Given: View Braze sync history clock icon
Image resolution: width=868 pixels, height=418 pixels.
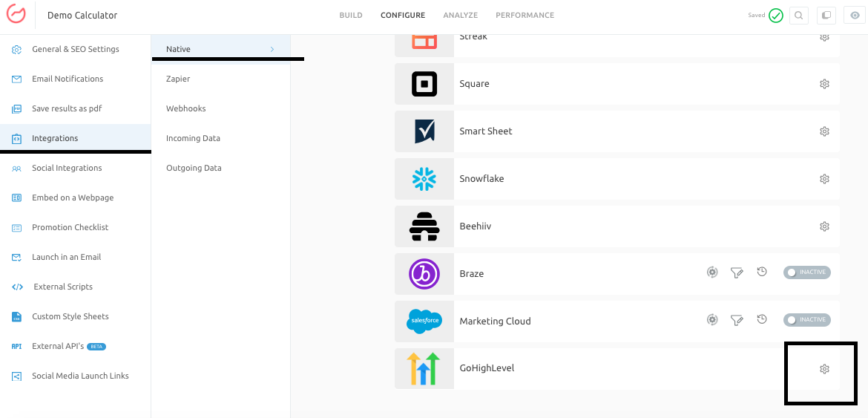Looking at the screenshot, I should (761, 272).
